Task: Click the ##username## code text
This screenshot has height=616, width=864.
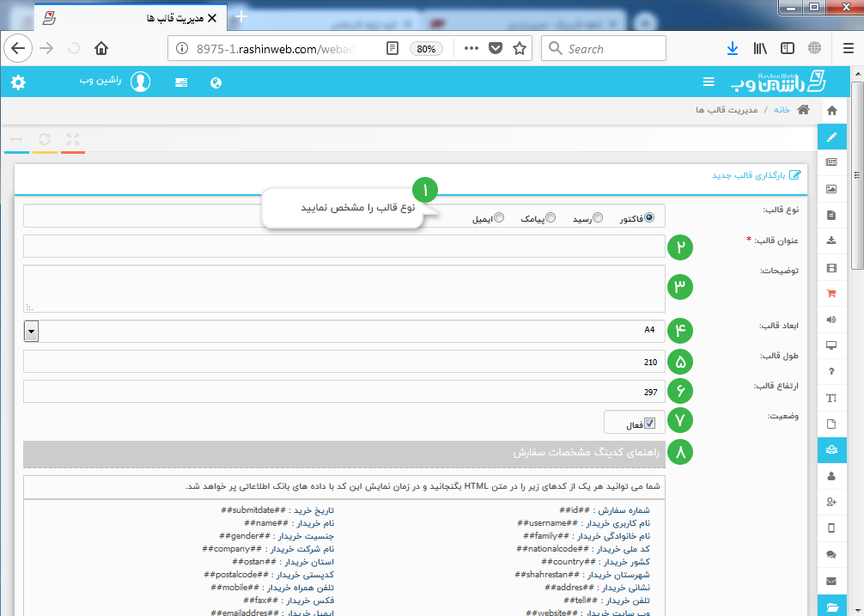Action: tap(547, 523)
